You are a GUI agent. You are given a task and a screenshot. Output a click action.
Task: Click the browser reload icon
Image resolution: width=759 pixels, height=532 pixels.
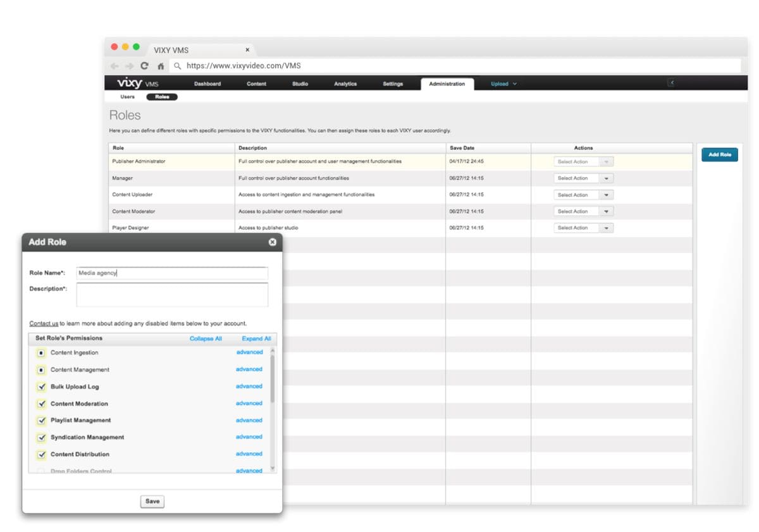[144, 66]
